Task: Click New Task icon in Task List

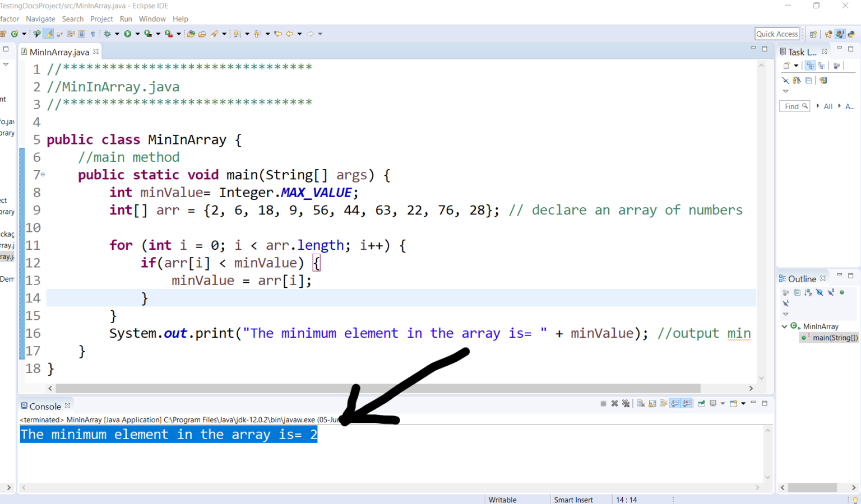Action: 786,66
